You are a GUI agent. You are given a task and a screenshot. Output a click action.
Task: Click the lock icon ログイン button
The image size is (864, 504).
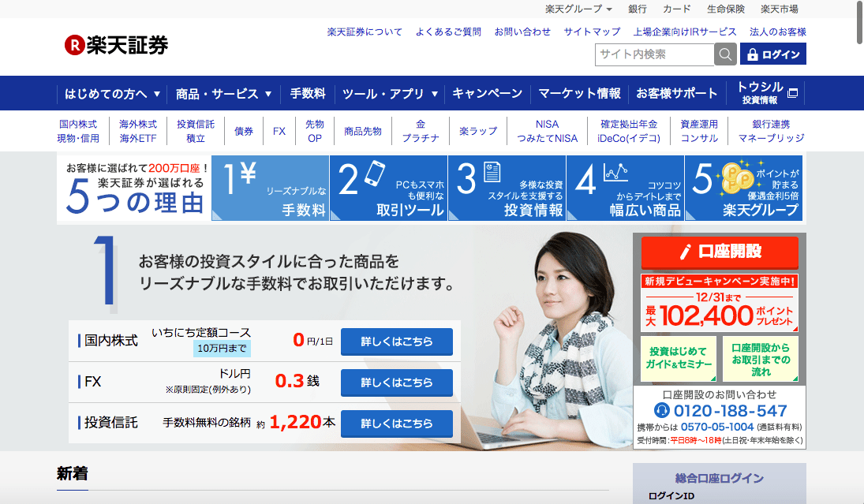click(x=773, y=54)
